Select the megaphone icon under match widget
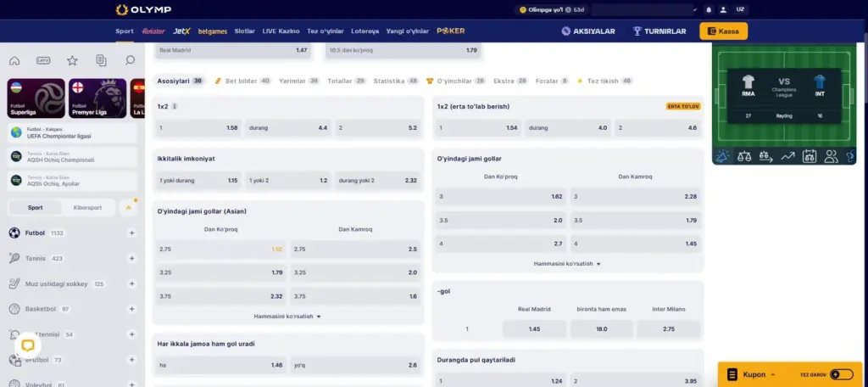 click(722, 156)
